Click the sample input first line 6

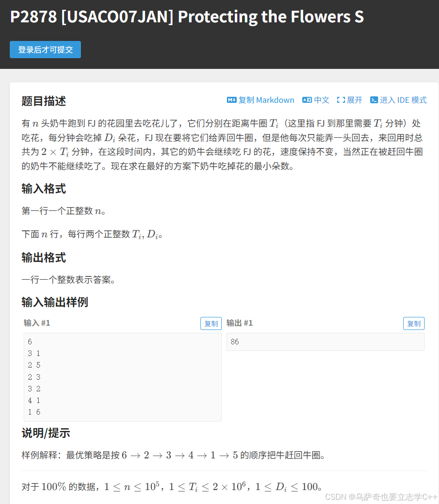pos(30,342)
